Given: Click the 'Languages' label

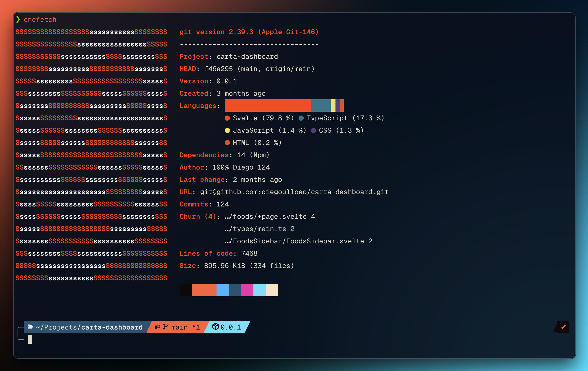Looking at the screenshot, I should [x=198, y=106].
